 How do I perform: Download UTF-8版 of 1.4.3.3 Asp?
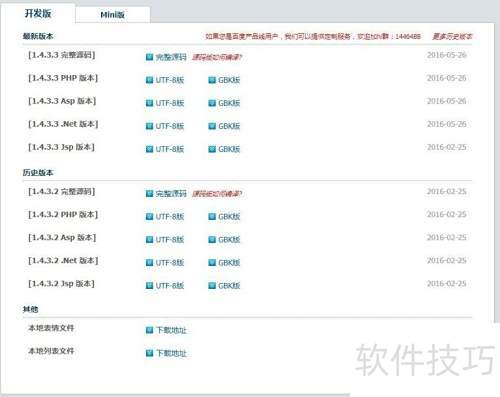tap(170, 103)
